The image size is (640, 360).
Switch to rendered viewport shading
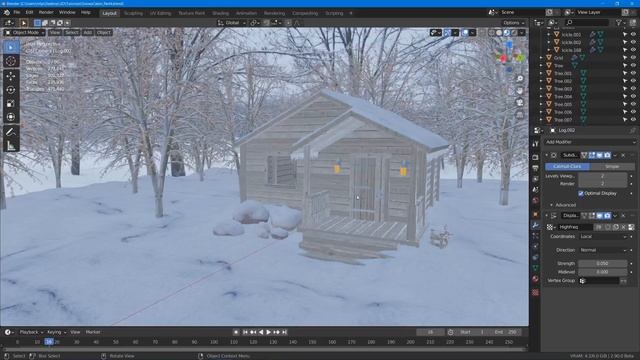point(514,33)
